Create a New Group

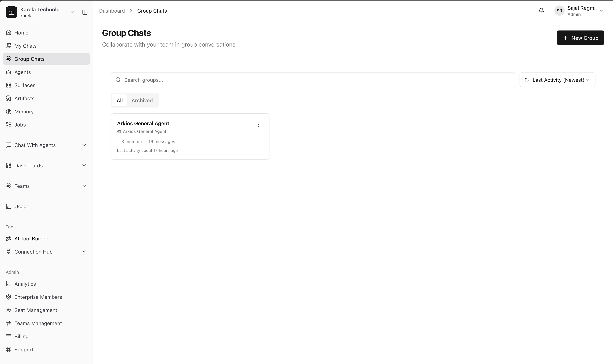pos(580,38)
